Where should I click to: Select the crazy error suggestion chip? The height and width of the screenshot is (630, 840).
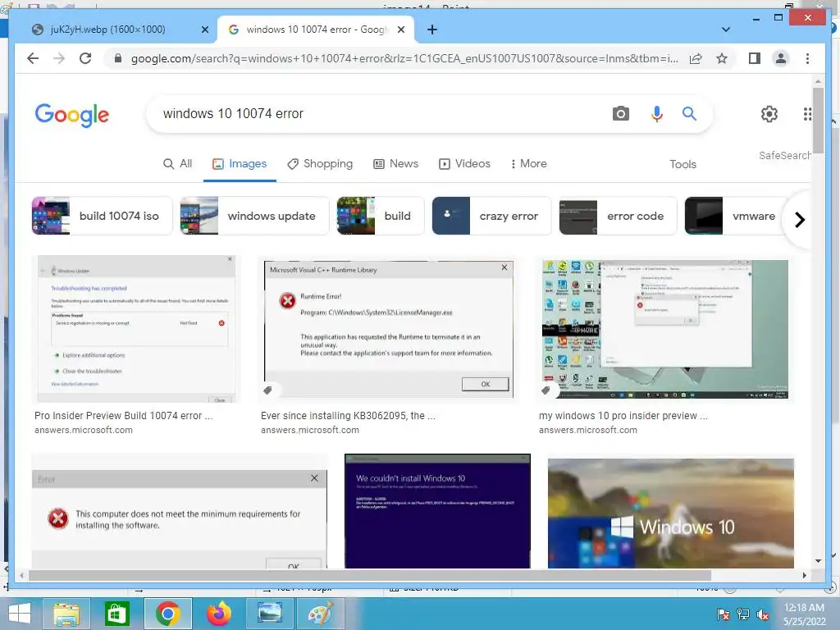point(491,216)
